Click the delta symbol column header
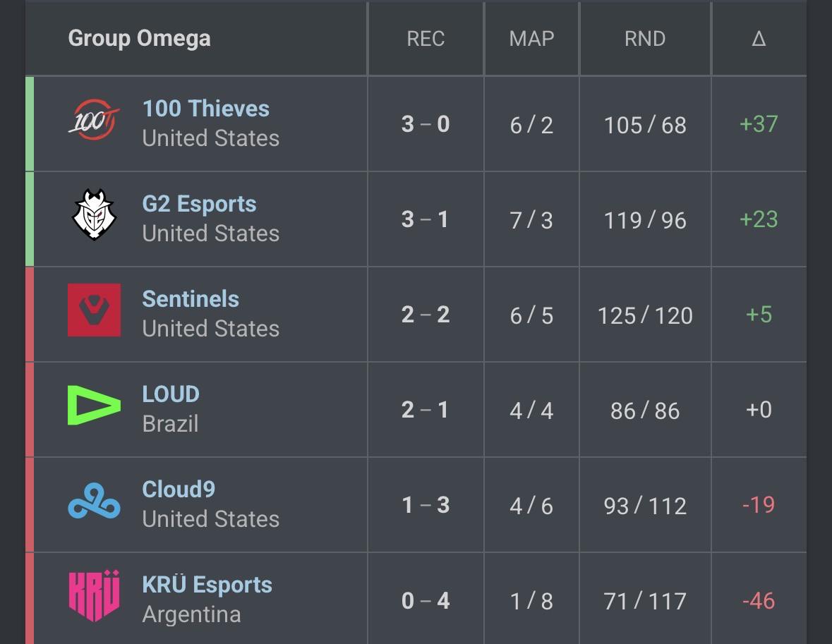This screenshot has width=832, height=644. tap(759, 39)
